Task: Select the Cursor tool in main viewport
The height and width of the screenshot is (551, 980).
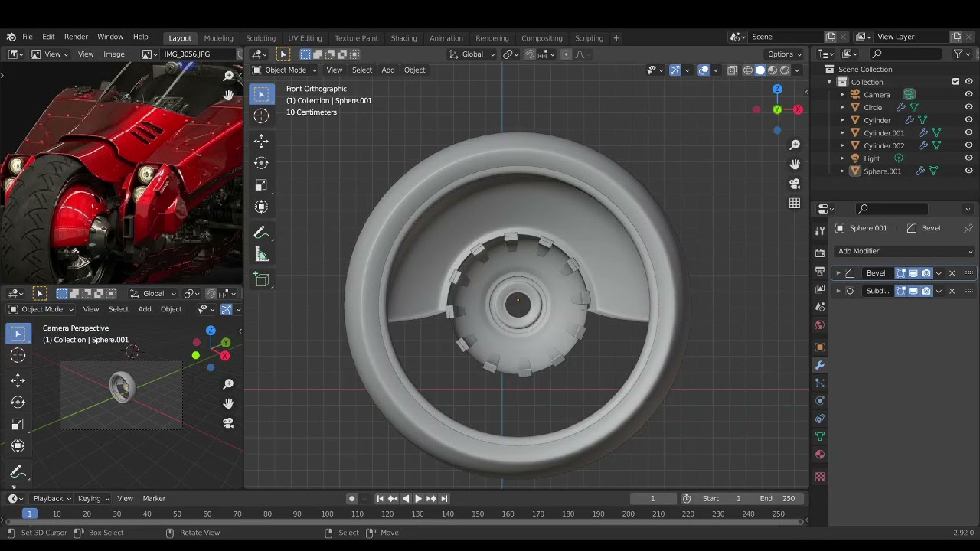Action: (x=261, y=116)
